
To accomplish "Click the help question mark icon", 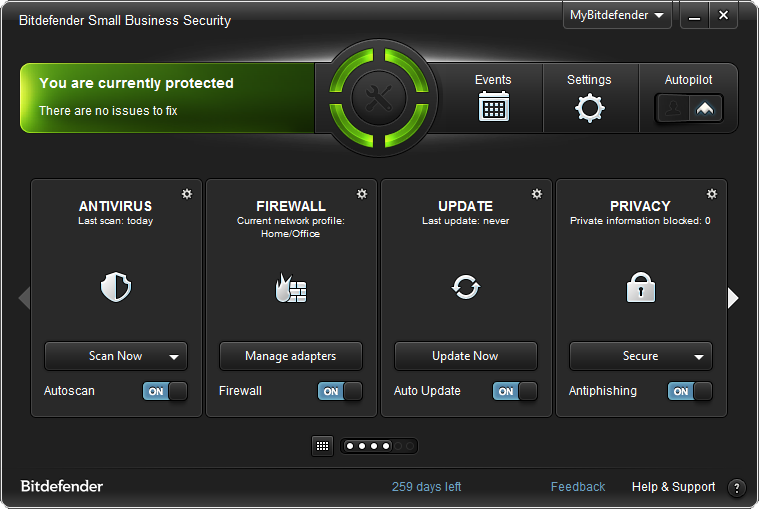I will [x=737, y=488].
